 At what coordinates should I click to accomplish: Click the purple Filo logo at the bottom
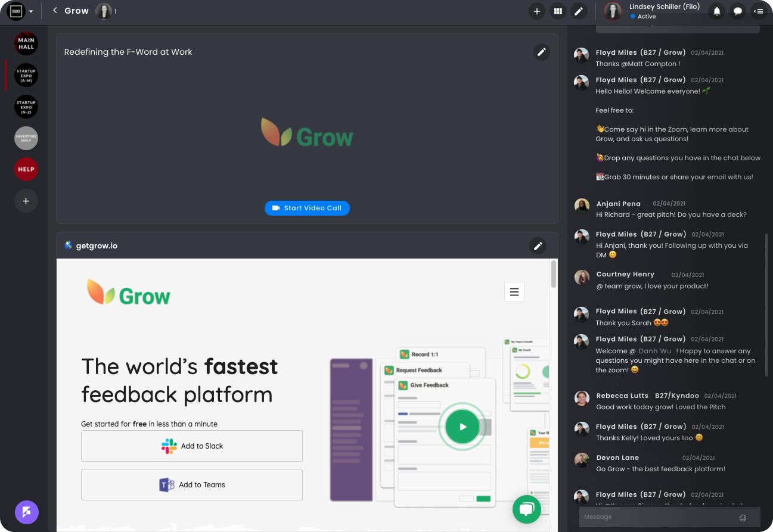(27, 512)
